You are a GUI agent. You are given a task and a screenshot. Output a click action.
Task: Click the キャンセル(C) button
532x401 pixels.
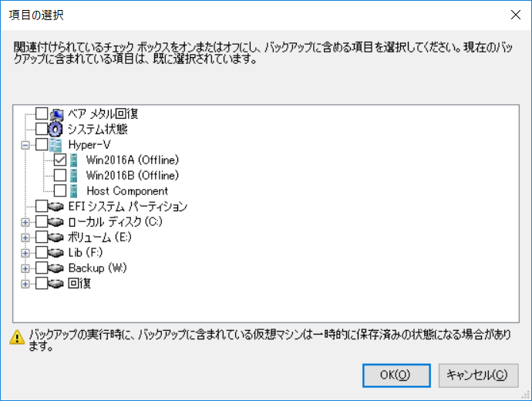(x=478, y=376)
